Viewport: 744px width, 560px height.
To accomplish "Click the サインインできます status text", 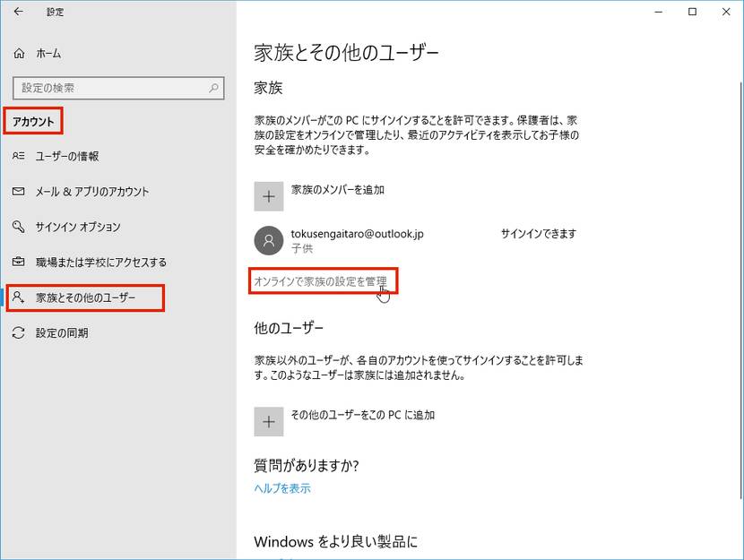I will pos(539,234).
